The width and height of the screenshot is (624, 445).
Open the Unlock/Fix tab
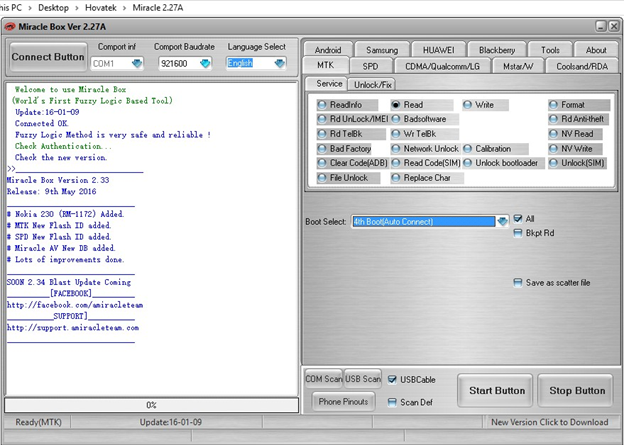pyautogui.click(x=372, y=84)
